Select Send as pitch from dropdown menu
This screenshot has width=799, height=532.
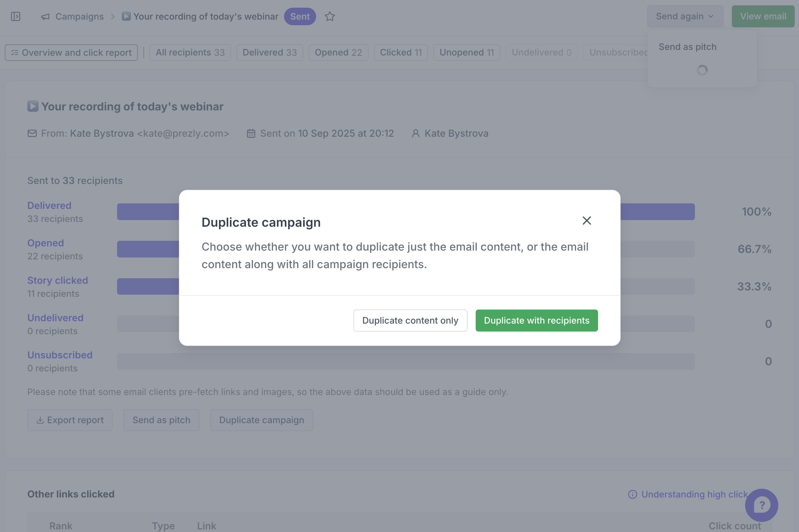click(687, 47)
